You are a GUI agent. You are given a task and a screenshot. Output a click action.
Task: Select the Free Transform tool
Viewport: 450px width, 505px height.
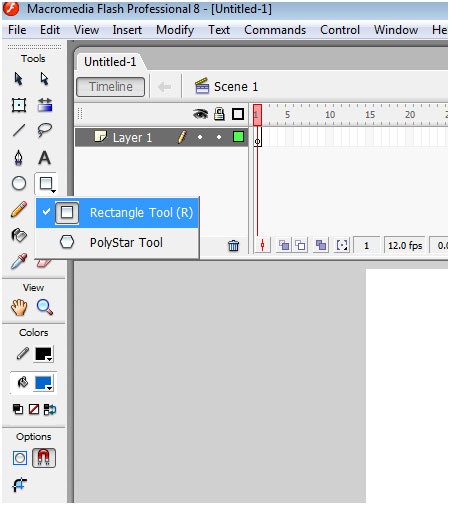pos(19,105)
